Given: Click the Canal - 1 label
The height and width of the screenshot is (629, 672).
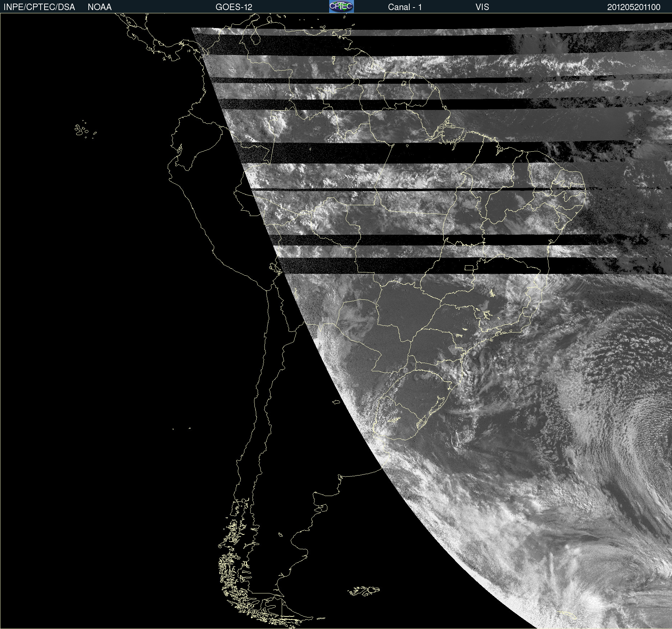Looking at the screenshot, I should click(405, 7).
